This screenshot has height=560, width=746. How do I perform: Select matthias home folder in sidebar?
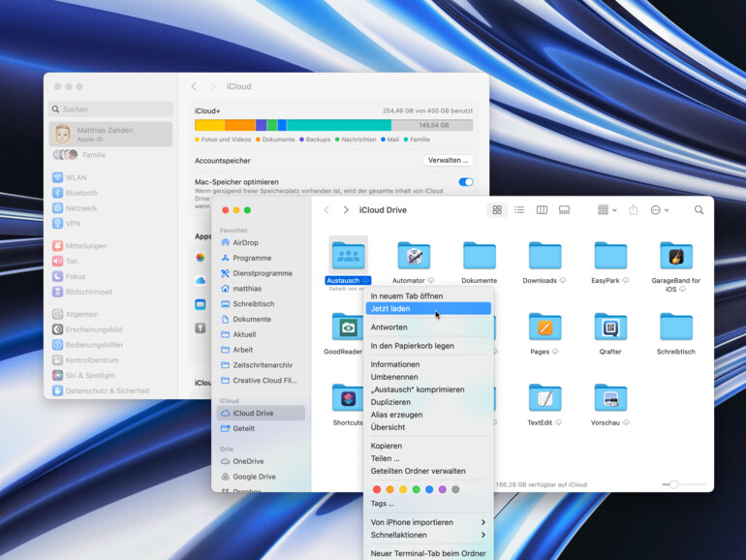(x=261, y=289)
